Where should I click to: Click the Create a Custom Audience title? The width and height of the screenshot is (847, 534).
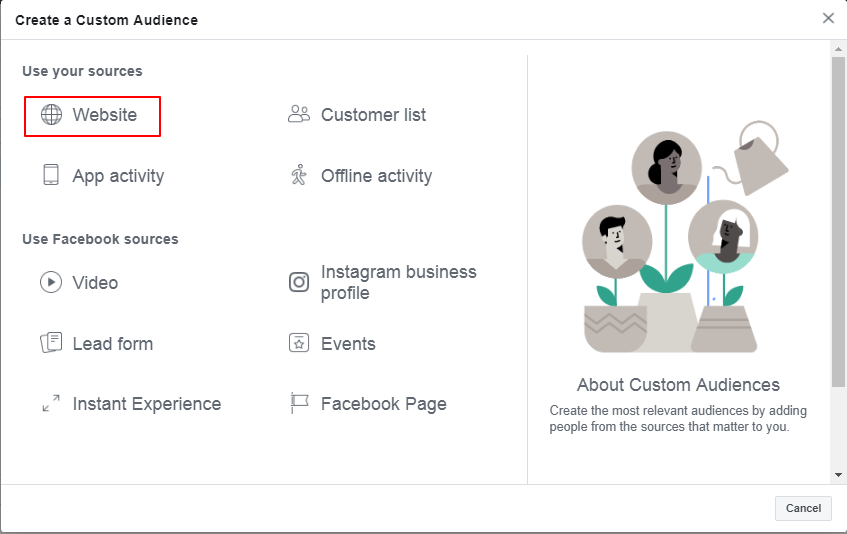(106, 20)
